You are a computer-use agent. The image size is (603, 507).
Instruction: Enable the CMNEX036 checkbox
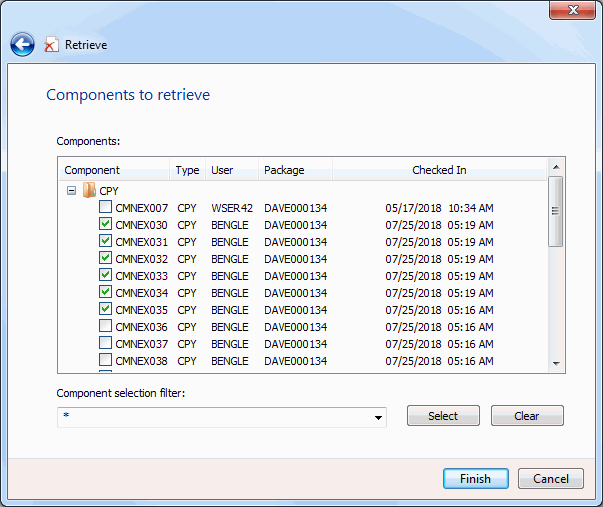105,326
